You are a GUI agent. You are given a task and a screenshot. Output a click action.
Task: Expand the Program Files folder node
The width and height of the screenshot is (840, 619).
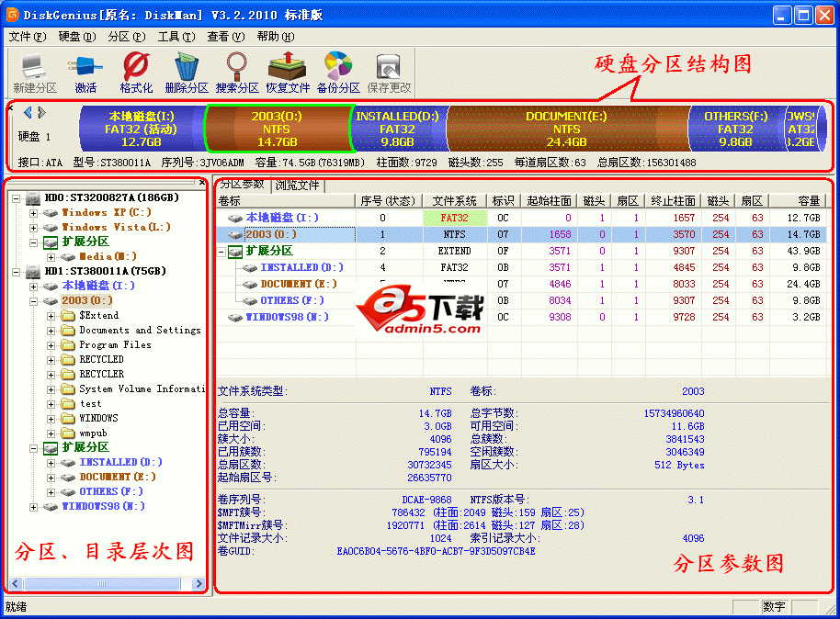tap(51, 345)
